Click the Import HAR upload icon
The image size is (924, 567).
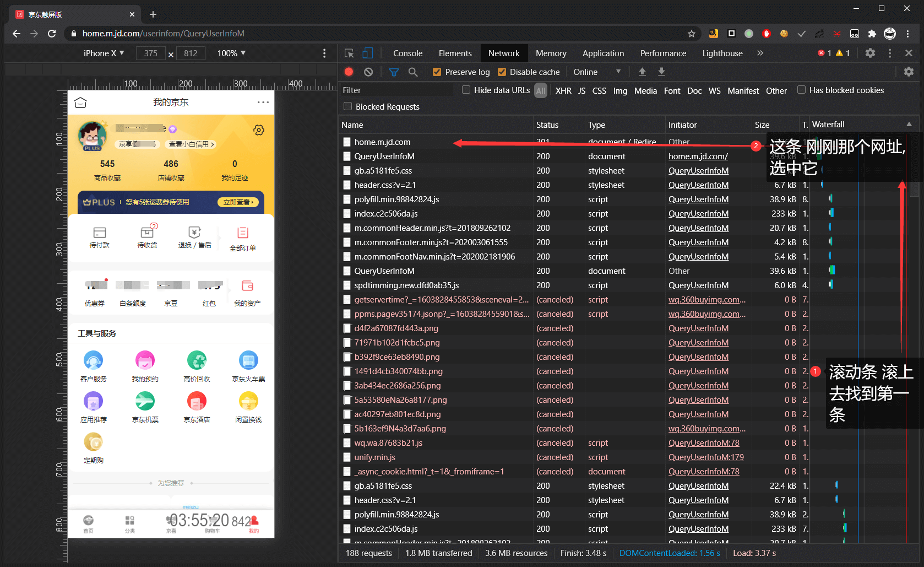tap(642, 72)
